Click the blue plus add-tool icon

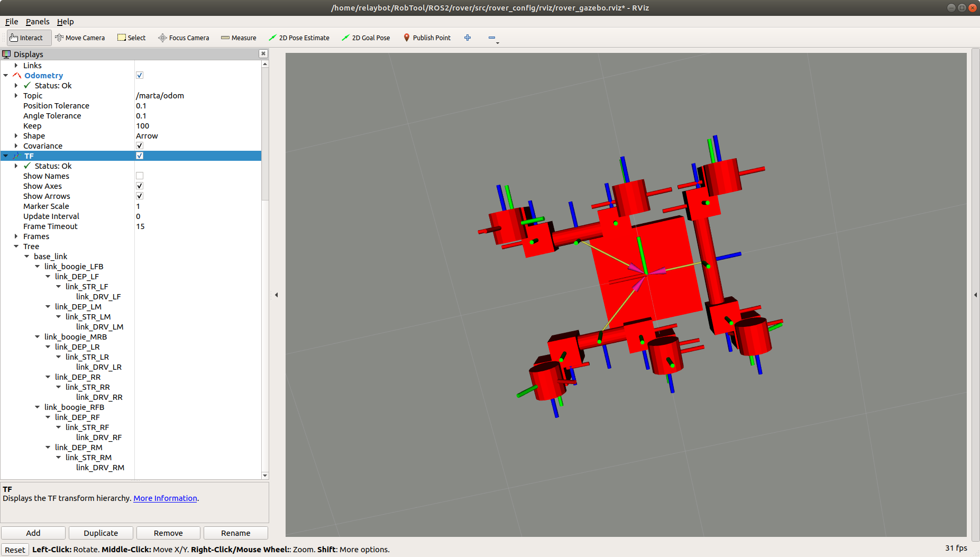pyautogui.click(x=468, y=38)
